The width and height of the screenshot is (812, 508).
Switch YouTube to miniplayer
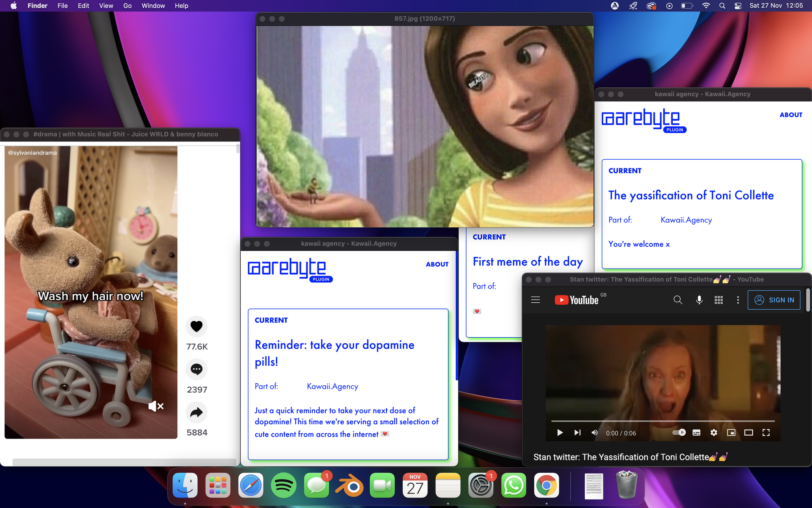(731, 432)
